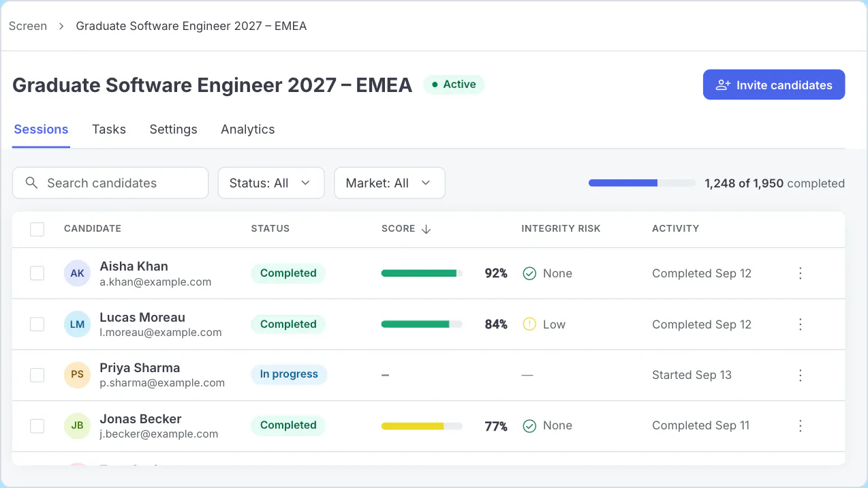Click the JB avatar for Jonas Becker

click(77, 426)
